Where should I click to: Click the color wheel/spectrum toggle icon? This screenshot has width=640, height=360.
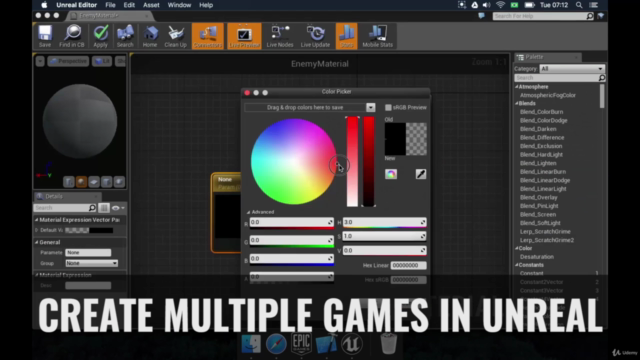coord(391,174)
